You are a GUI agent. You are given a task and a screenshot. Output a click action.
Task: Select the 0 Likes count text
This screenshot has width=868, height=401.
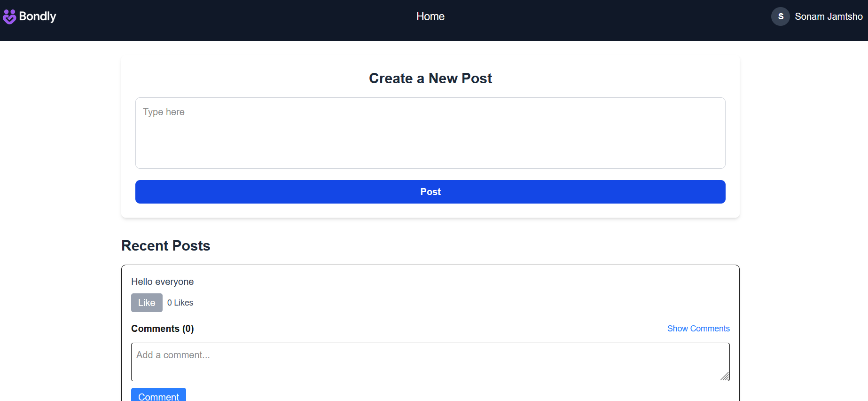coord(180,303)
